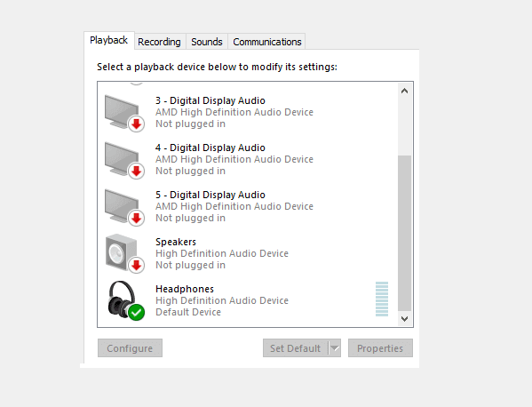The height and width of the screenshot is (407, 532).
Task: Open device Properties button
Action: (380, 348)
